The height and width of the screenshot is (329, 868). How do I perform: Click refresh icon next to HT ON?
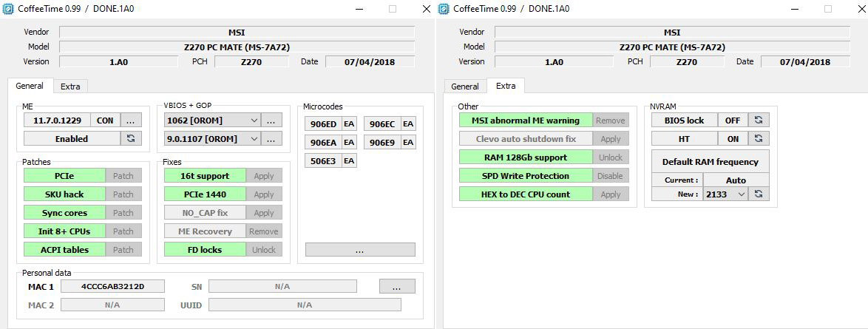tap(759, 138)
